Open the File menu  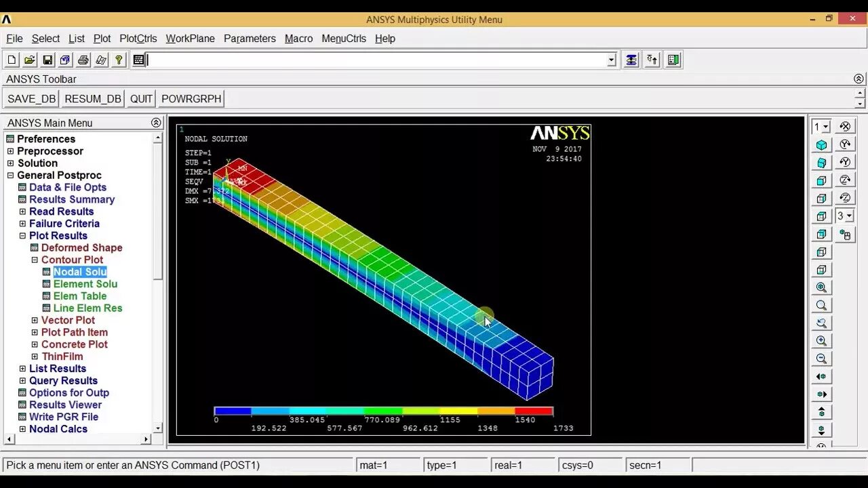(14, 39)
